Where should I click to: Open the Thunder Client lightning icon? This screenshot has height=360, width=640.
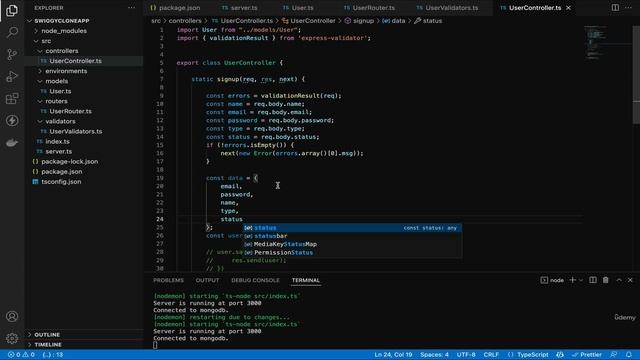[x=12, y=120]
